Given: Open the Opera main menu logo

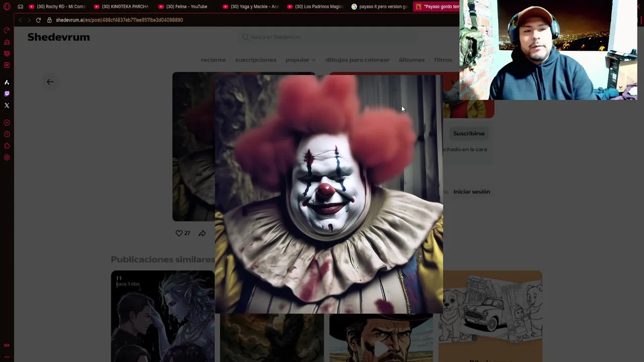Looking at the screenshot, I should coord(7,7).
